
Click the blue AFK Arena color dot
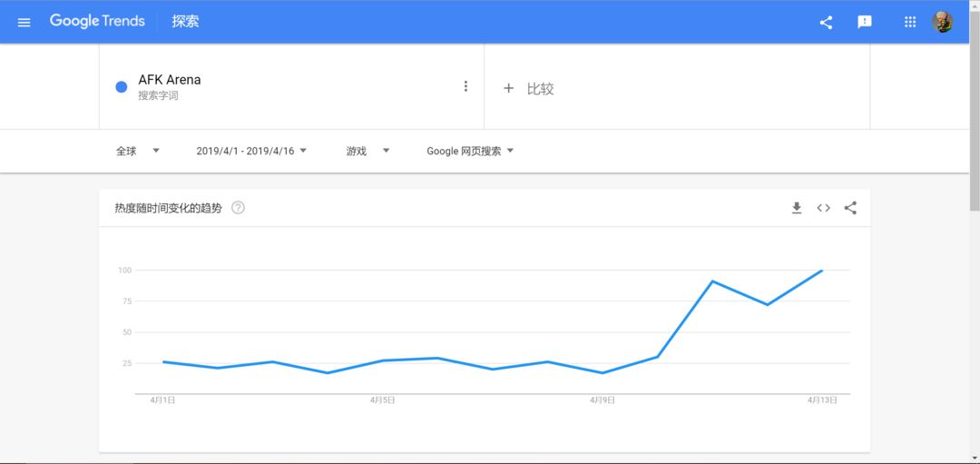122,87
